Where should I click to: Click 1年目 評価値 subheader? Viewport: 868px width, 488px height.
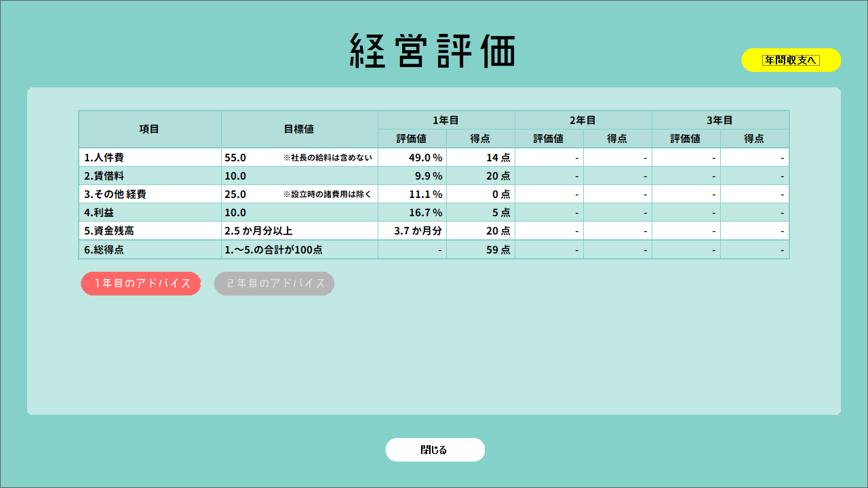point(412,138)
